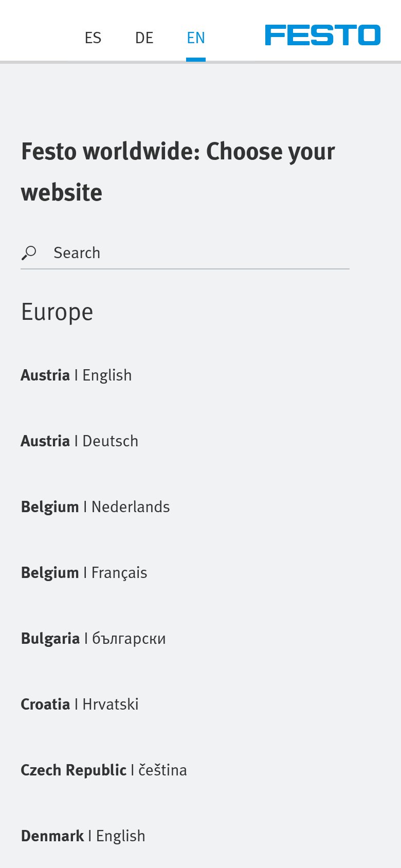Image resolution: width=401 pixels, height=868 pixels.
Task: Open Austria Deutsch website
Action: (x=80, y=441)
